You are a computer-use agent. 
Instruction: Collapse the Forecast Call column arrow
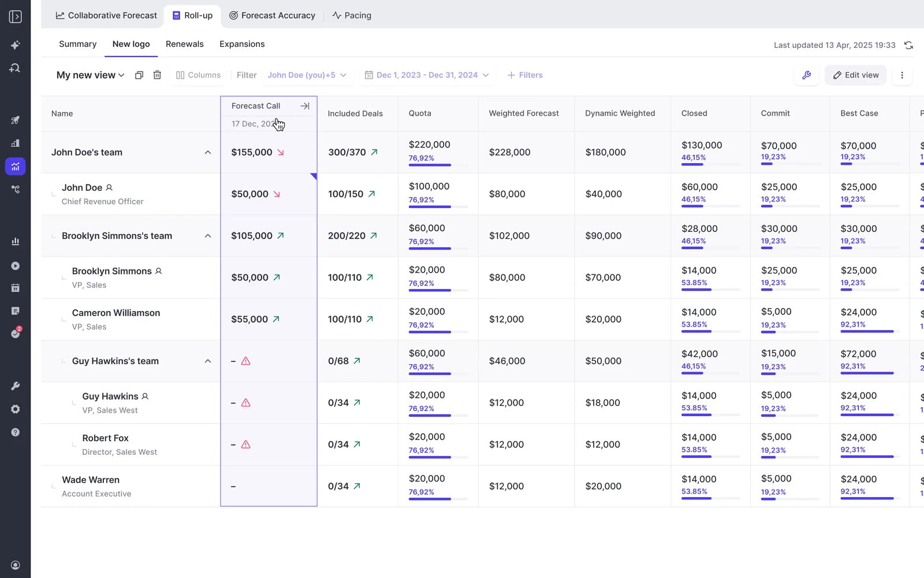305,106
